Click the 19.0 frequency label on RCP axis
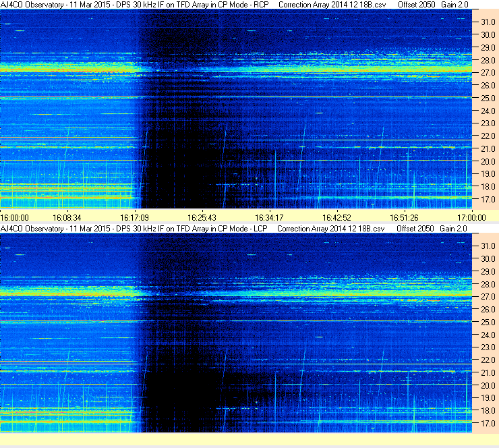499x448 pixels. pos(488,174)
